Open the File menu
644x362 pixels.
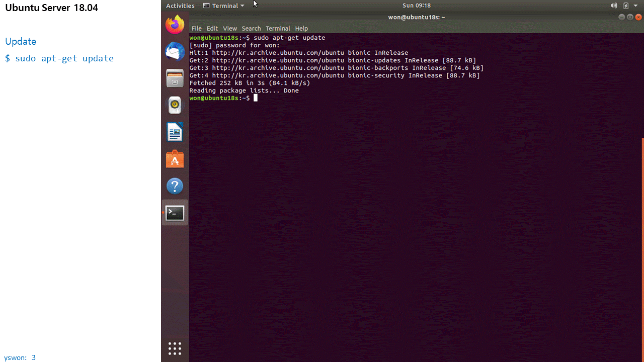pos(196,28)
